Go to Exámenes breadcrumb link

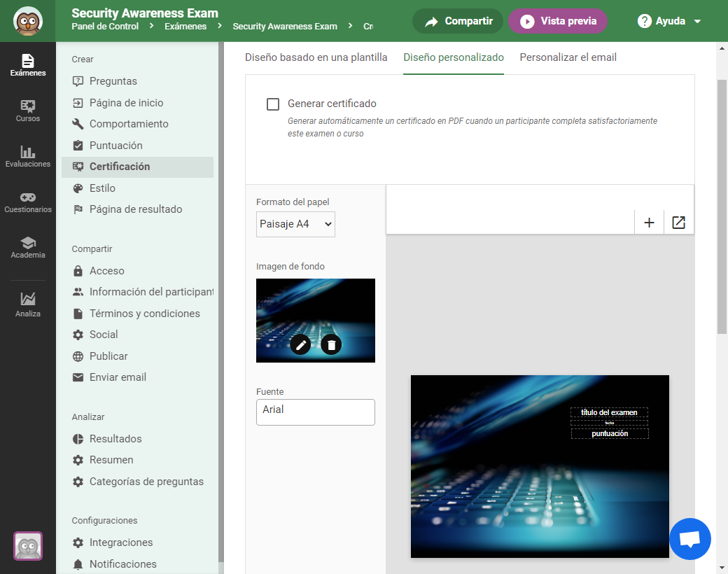coord(185,27)
